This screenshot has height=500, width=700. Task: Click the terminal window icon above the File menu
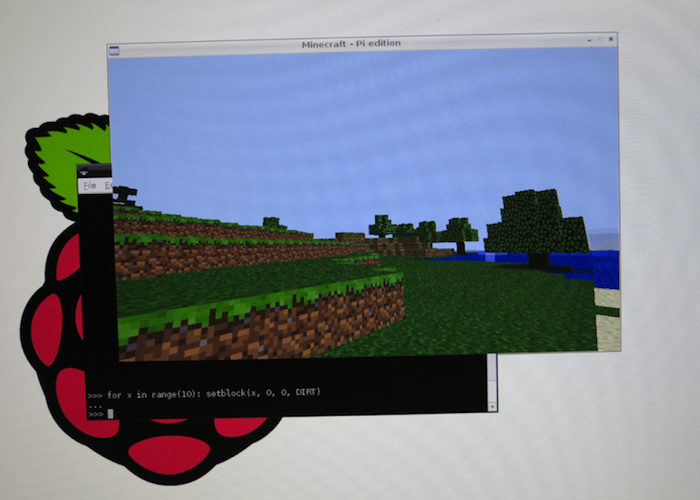pos(84,172)
